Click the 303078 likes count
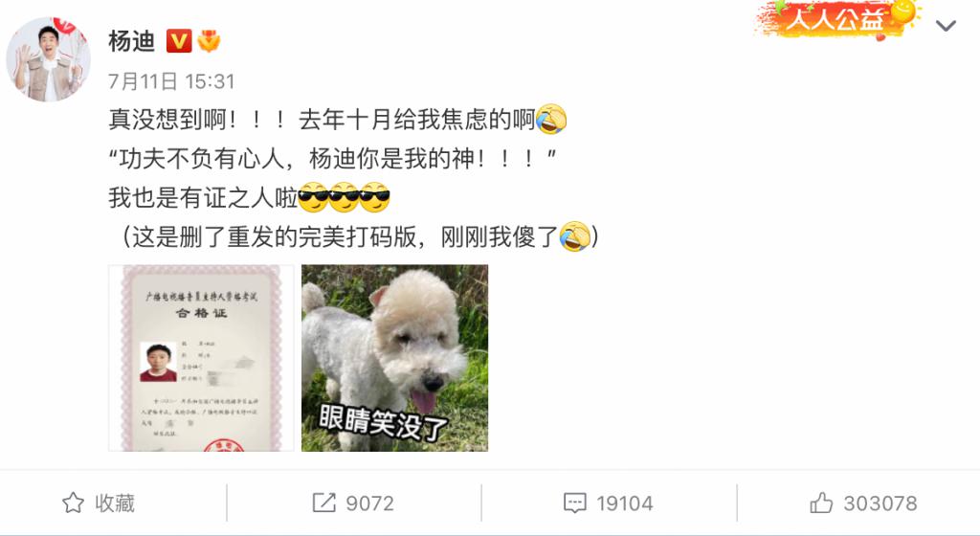Screen dimensions: 980x536 [880, 503]
